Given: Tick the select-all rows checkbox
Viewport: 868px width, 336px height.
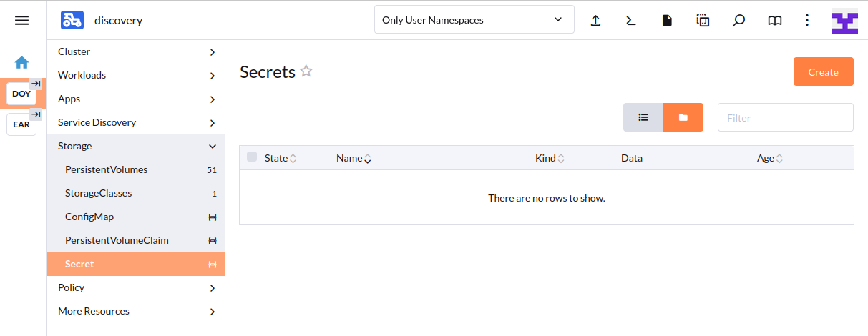Looking at the screenshot, I should point(252,157).
